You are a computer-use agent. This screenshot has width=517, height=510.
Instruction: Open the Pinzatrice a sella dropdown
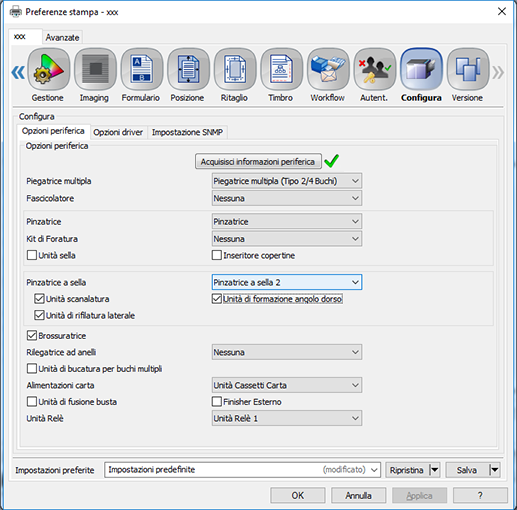click(x=287, y=282)
